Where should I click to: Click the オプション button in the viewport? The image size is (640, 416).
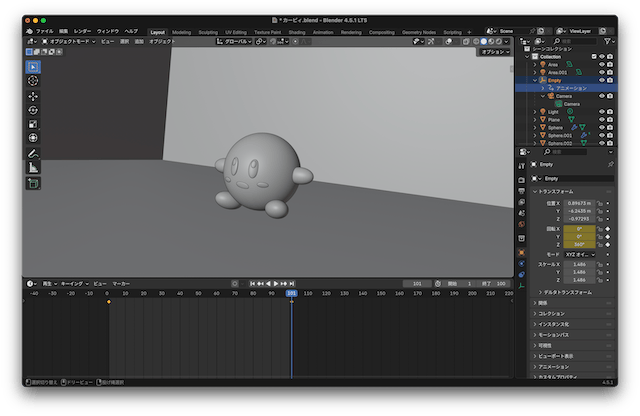pyautogui.click(x=494, y=52)
